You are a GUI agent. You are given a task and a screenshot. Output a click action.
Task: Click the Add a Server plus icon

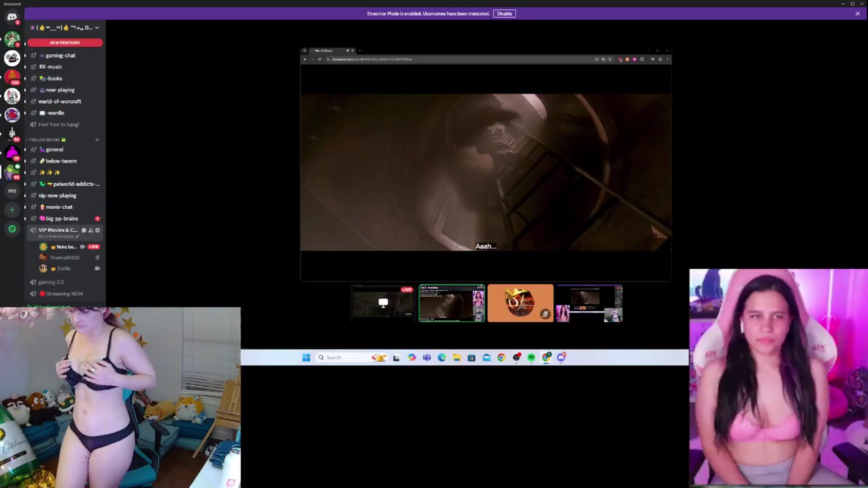(x=12, y=210)
